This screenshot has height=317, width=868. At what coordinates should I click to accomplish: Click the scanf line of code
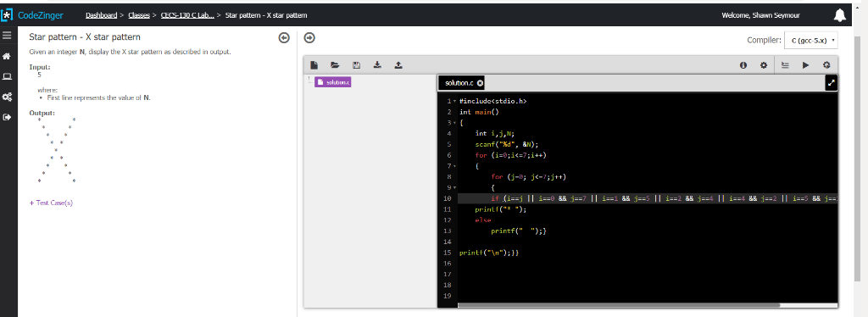coord(507,144)
